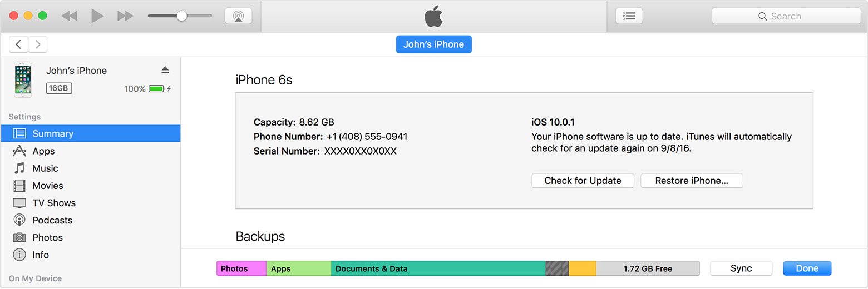The image size is (868, 289).
Task: Go forward with right chevron
Action: click(38, 44)
